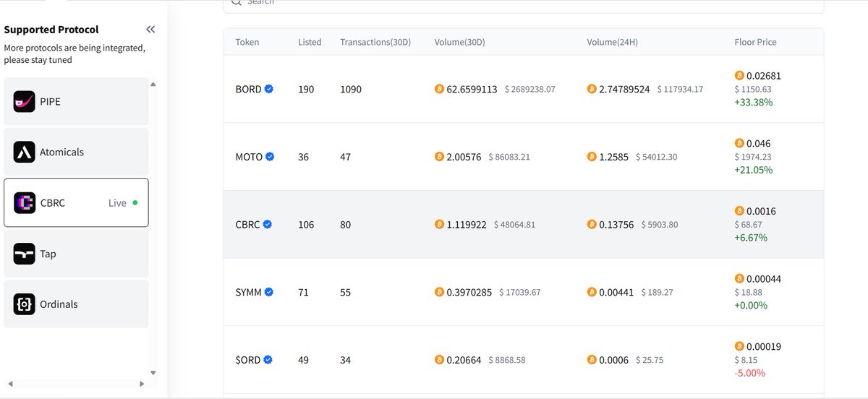Click the bitcoin icon beside 0.046 floor price
Screen dimensions: 868x399
739,143
